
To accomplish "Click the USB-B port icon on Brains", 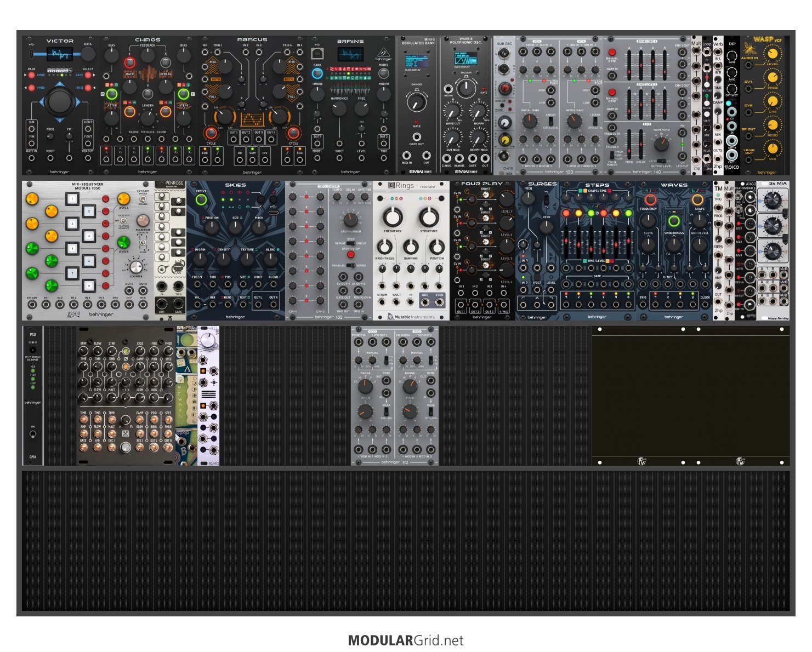I will [x=317, y=53].
